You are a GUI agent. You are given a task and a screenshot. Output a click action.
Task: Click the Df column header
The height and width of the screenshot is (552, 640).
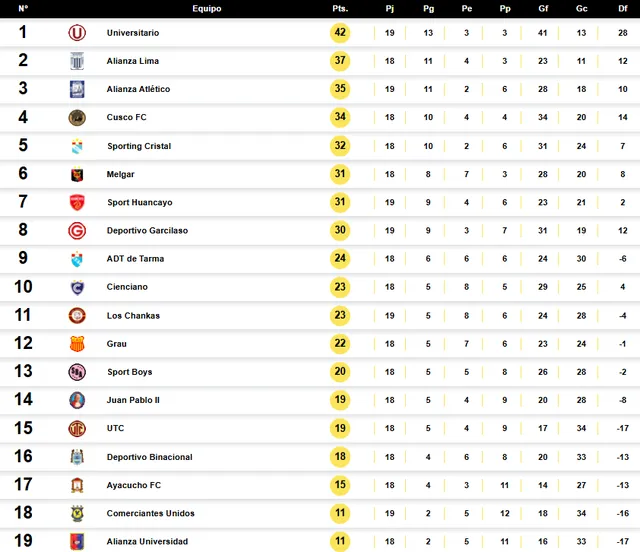click(x=622, y=9)
